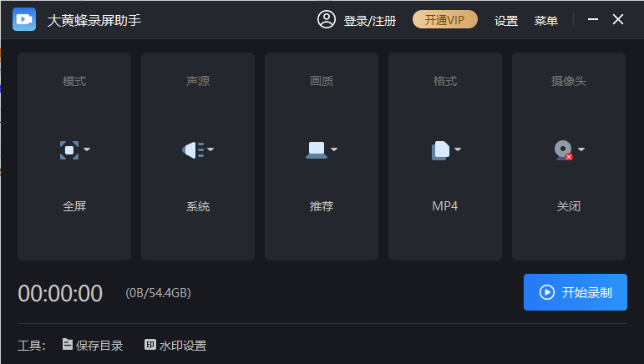Click the save directory file icon
The image size is (644, 364).
click(x=68, y=344)
